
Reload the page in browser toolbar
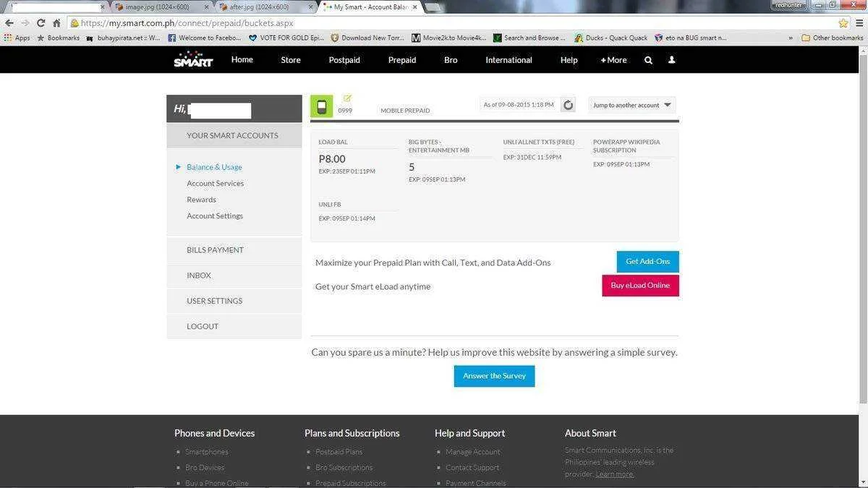[41, 23]
